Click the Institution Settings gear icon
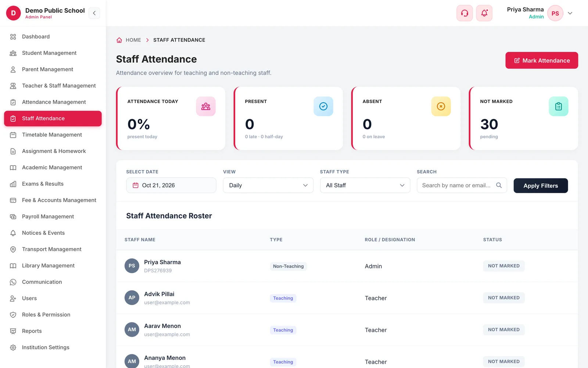 coord(13,347)
